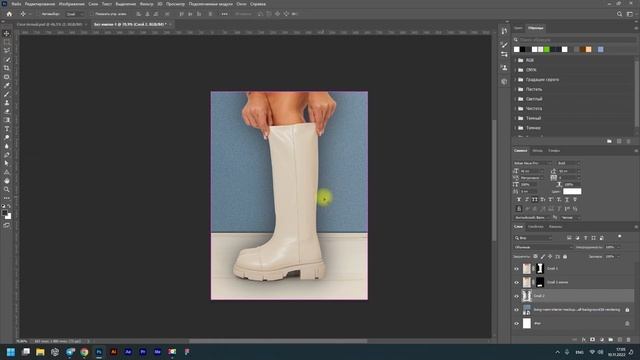
Task: Open Illustrator from the Windows taskbar
Action: (113, 352)
